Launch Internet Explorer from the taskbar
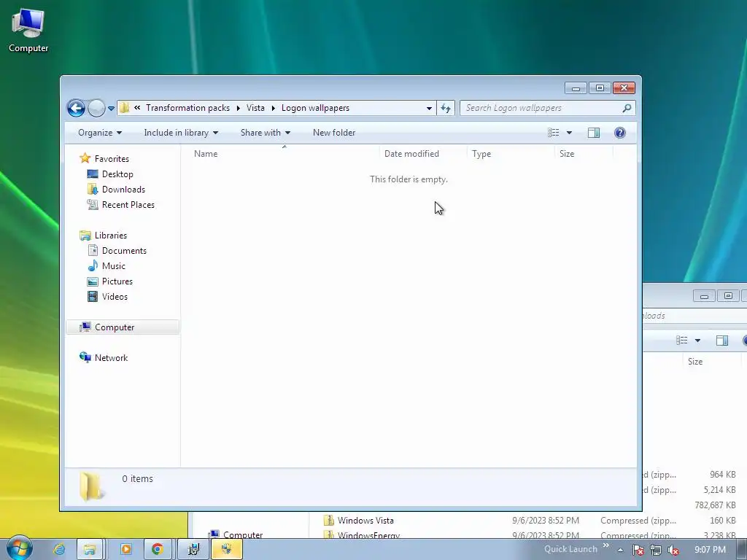The height and width of the screenshot is (560, 747). coord(59,549)
